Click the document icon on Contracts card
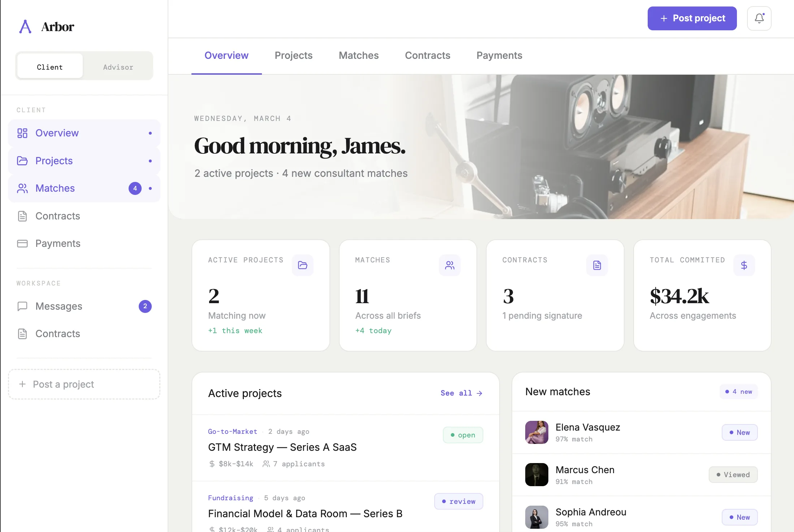Screen dimensions: 794x532 click(x=597, y=265)
